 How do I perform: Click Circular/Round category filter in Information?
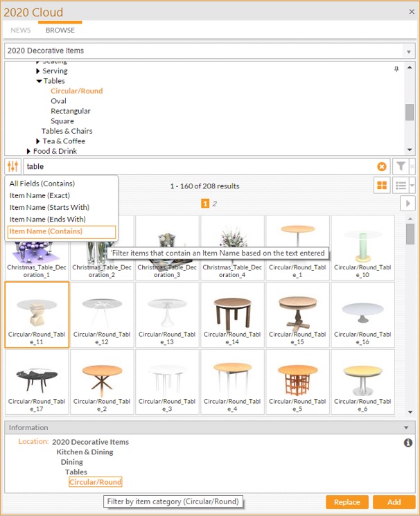pyautogui.click(x=95, y=482)
